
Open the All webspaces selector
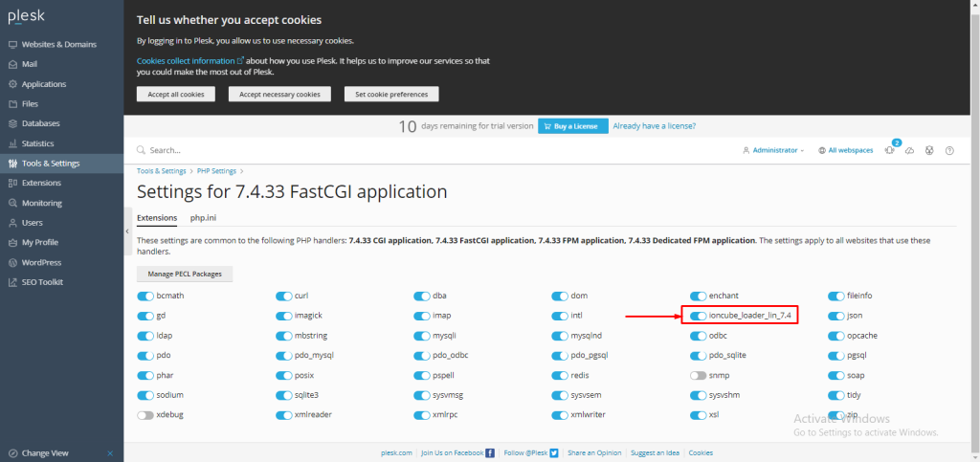coord(846,150)
